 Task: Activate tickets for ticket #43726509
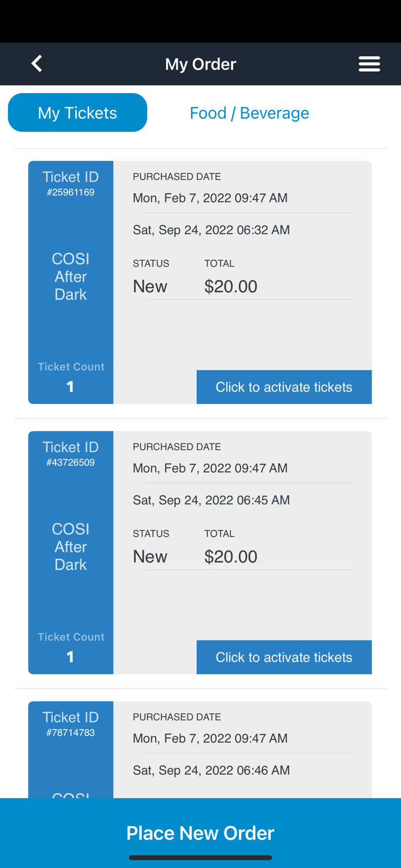284,657
